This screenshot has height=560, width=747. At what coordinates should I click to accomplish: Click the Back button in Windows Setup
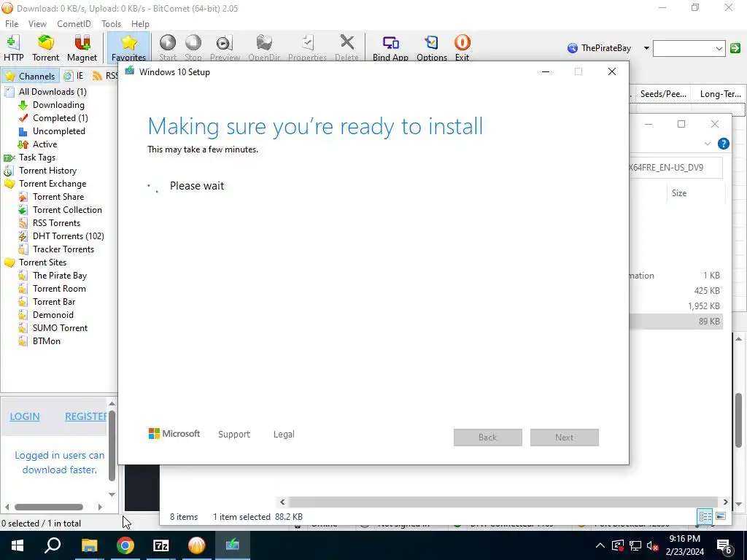point(488,437)
